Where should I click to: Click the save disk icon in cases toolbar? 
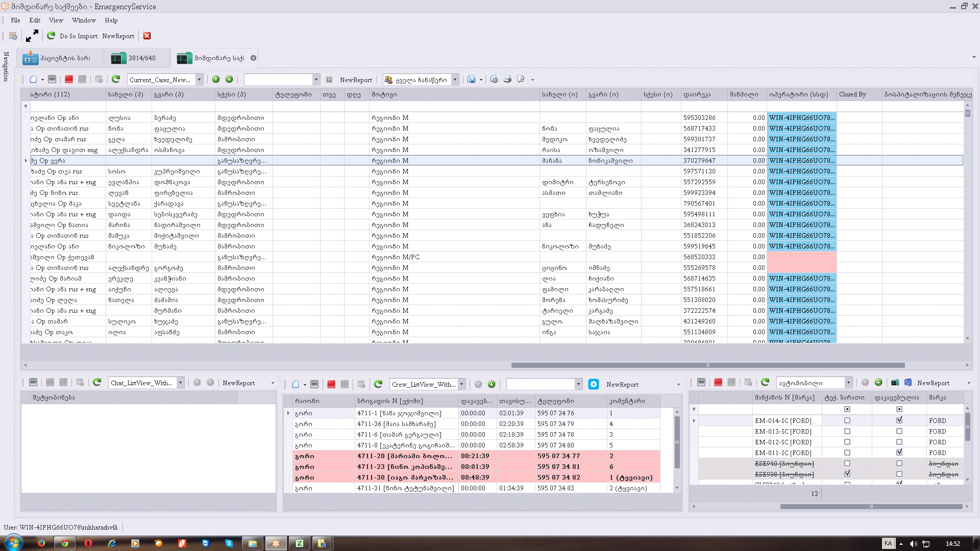coord(471,80)
